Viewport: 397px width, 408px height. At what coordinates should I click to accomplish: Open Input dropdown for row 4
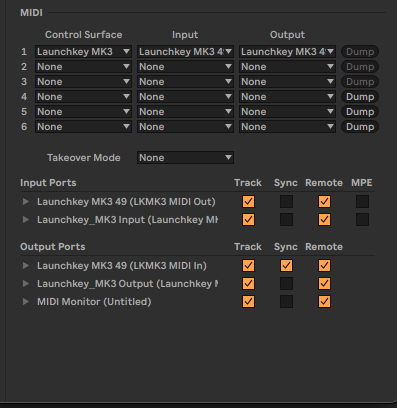pyautogui.click(x=185, y=97)
